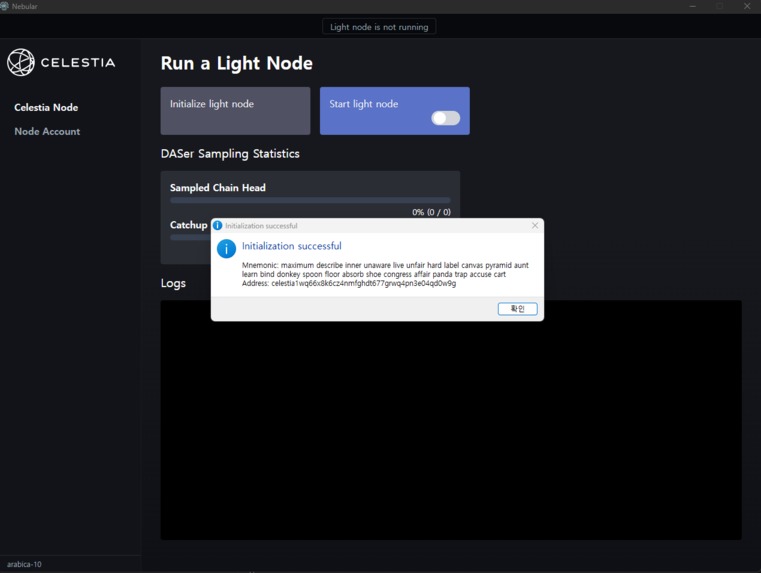Click the Sampled Chain Head progress bar
Viewport: 761px width, 573px height.
click(310, 200)
